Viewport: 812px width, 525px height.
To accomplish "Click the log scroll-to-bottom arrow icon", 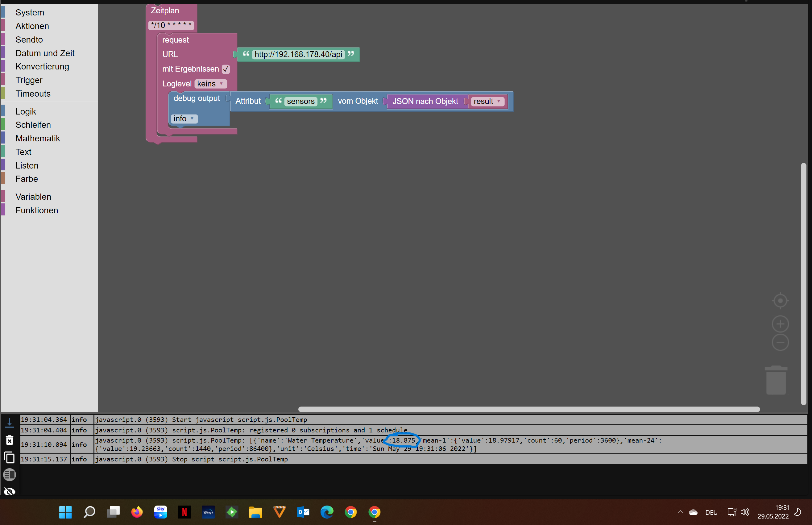I will point(10,422).
